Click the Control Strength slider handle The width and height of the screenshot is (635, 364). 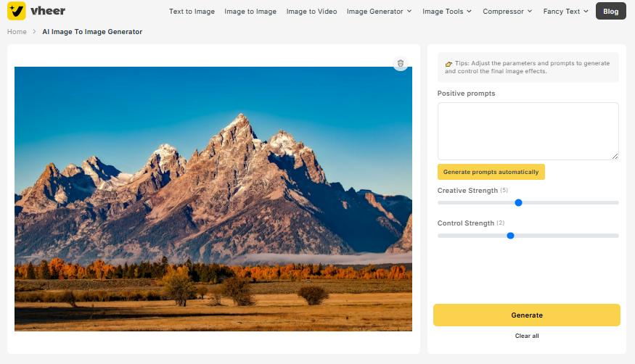tap(511, 236)
